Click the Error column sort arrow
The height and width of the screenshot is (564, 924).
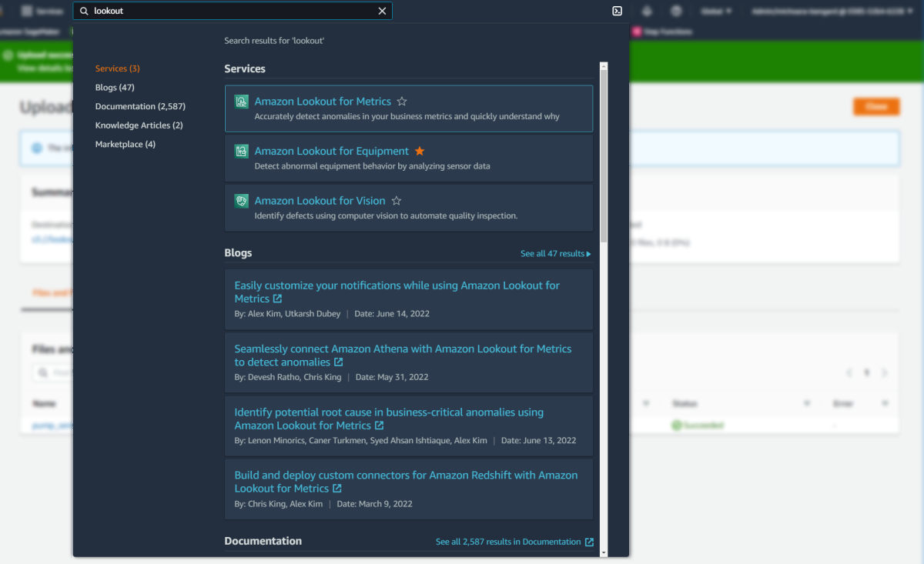[x=885, y=403]
